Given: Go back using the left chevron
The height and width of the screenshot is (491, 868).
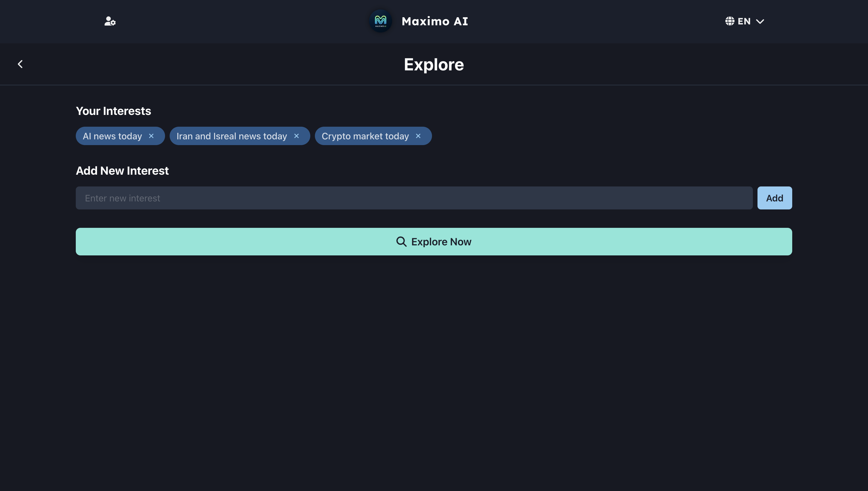Looking at the screenshot, I should click(20, 64).
